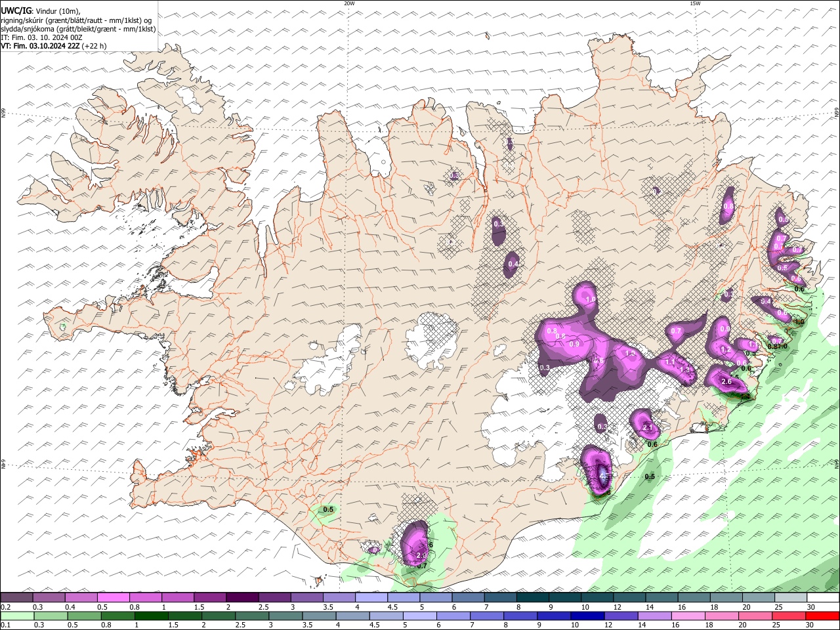Screen dimensions: 840x630
Task: Pick bottom-scale light green swatch above 0.1
Action: [x=17, y=616]
